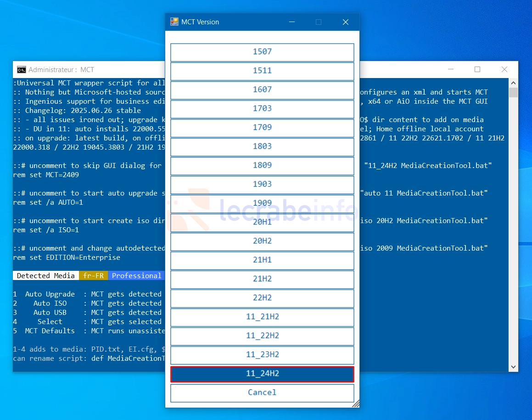This screenshot has width=532, height=420.
Task: Select version 1709 in the list
Action: click(x=262, y=128)
